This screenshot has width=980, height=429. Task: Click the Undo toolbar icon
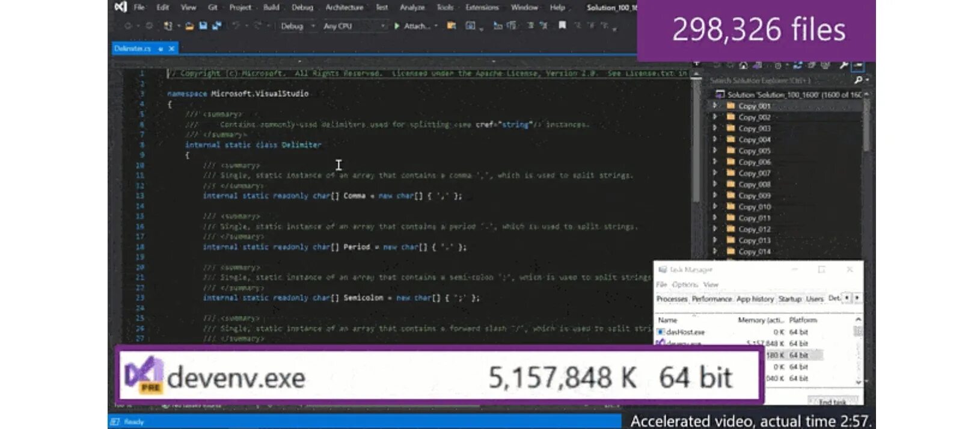coord(236,26)
